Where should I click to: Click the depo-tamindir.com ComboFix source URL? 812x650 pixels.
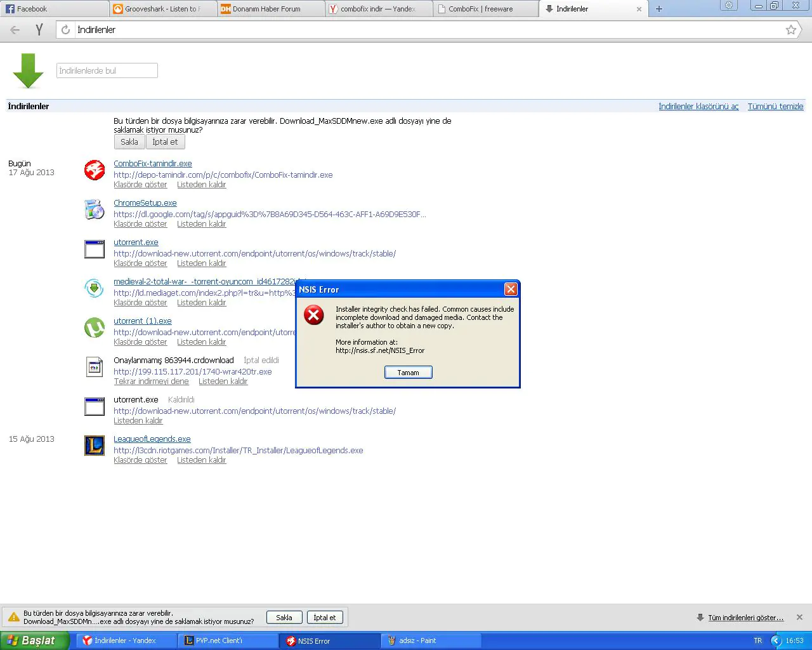coord(223,175)
